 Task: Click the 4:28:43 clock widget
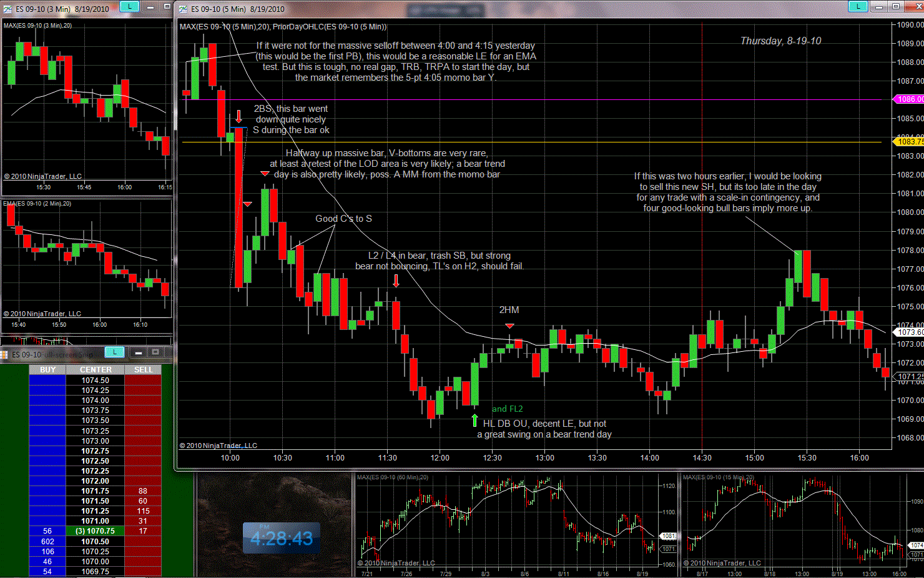click(282, 538)
